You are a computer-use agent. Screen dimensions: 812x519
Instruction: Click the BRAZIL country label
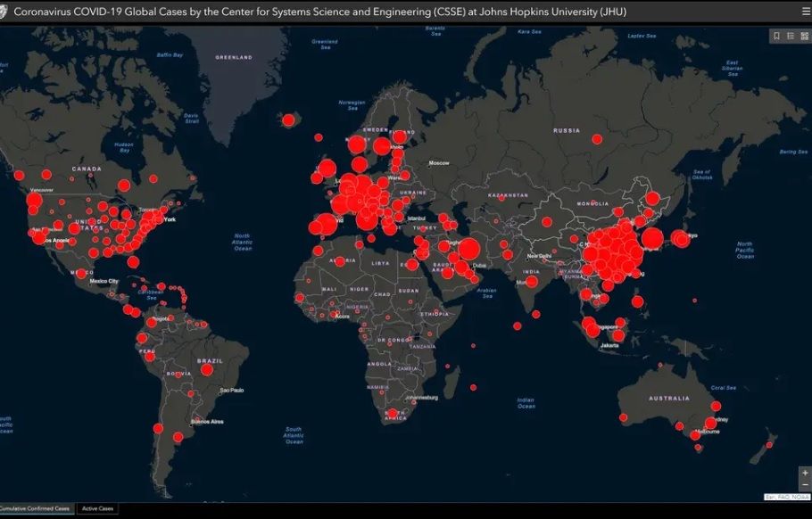tap(210, 360)
